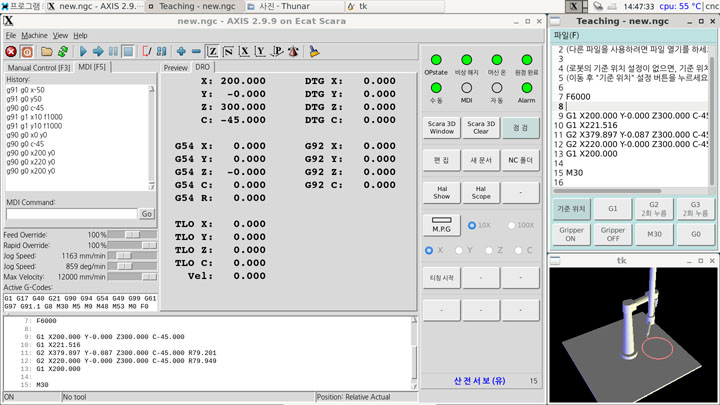The height and width of the screenshot is (405, 720).
Task: Click the Hal Show button
Action: point(441,192)
